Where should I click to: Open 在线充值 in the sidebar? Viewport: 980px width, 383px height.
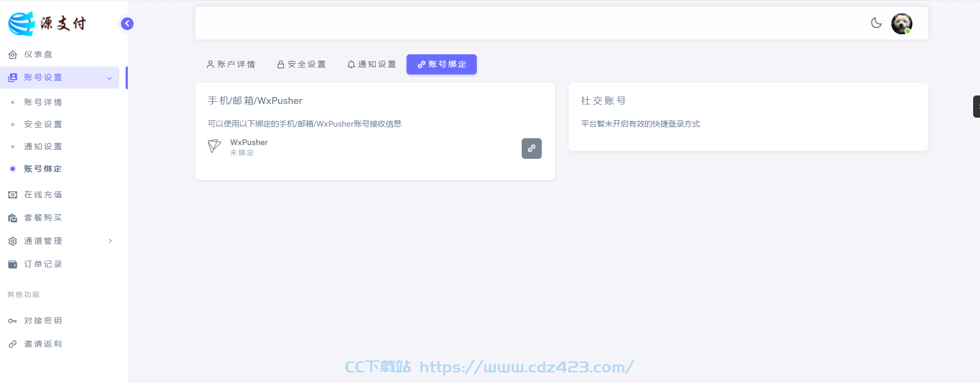coord(60,195)
